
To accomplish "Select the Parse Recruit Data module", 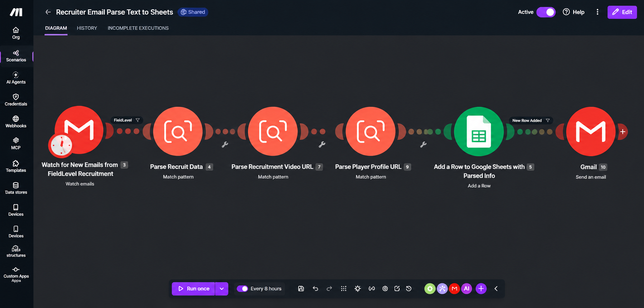I will [178, 131].
